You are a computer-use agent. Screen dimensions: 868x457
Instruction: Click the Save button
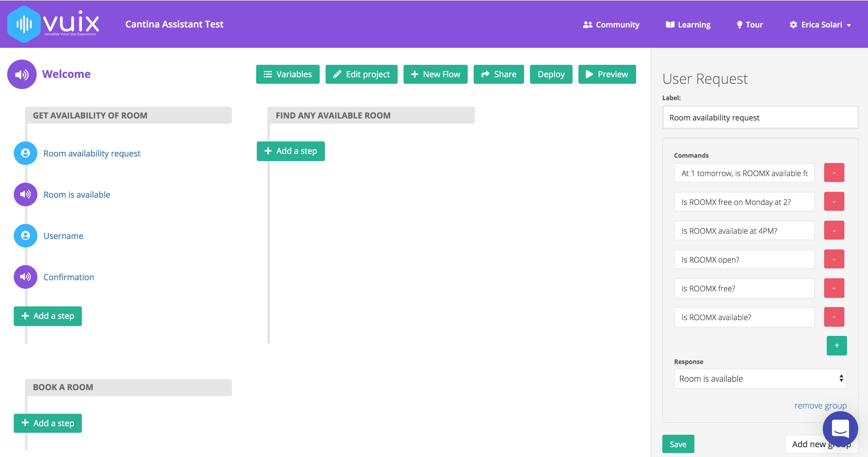click(x=678, y=444)
